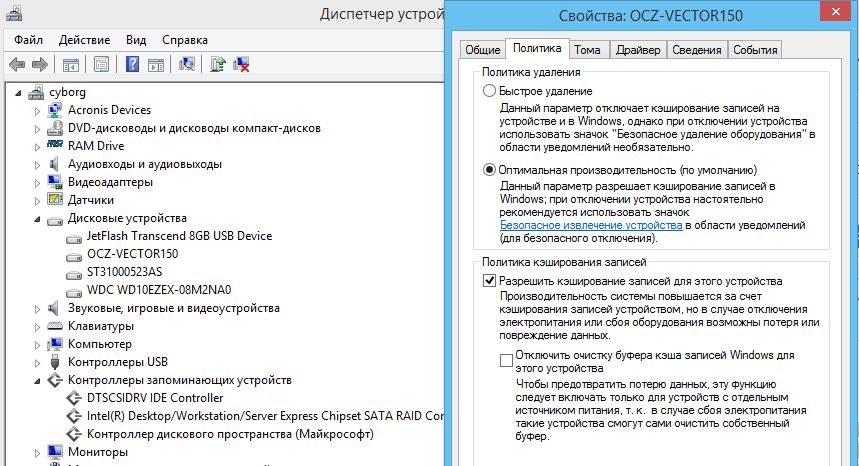This screenshot has height=466, width=859.
Task: Expand Аудиовходы и аудиовыходы arrow
Action: 37,165
